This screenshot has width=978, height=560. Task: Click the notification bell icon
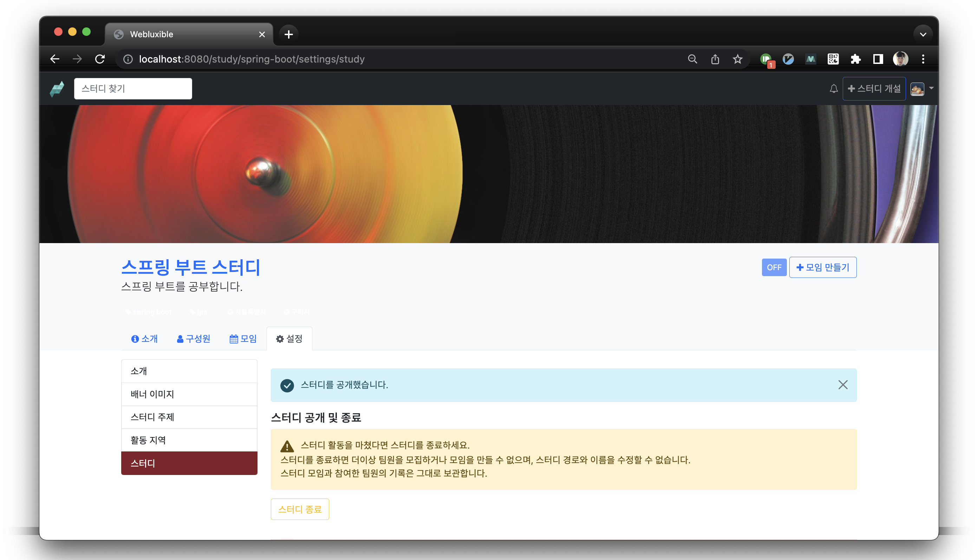[x=833, y=89]
